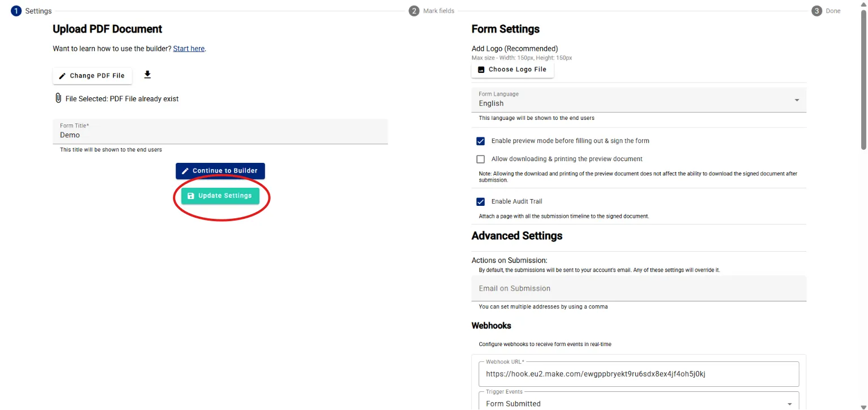Click the pencil icon in Continue to Builder
Image resolution: width=868 pixels, height=410 pixels.
click(185, 171)
